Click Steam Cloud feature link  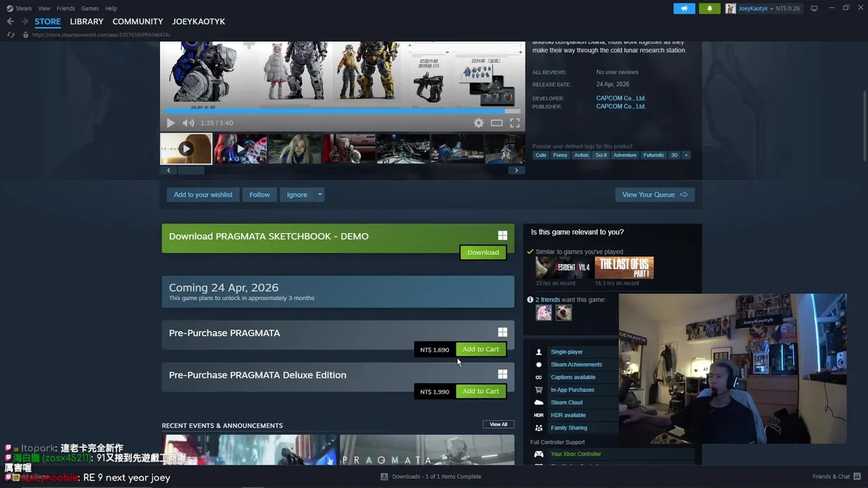pos(566,403)
